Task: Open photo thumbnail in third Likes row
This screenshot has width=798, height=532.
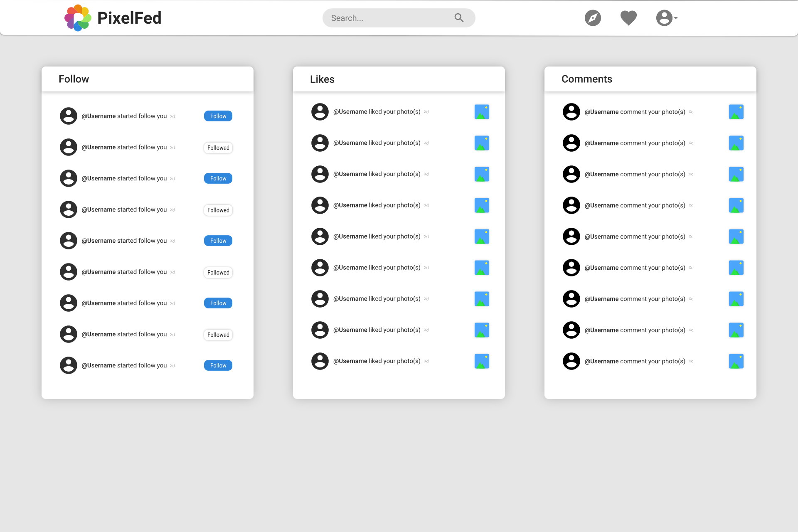Action: pyautogui.click(x=482, y=174)
